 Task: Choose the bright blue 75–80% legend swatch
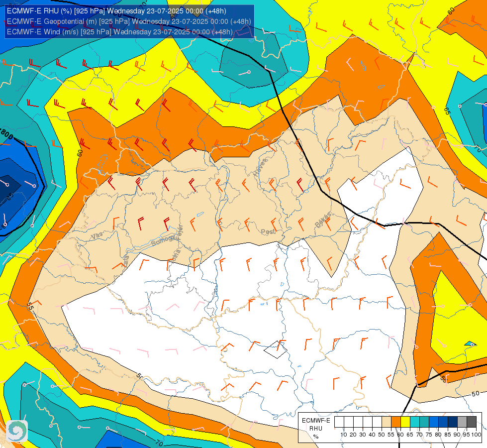[434, 422]
